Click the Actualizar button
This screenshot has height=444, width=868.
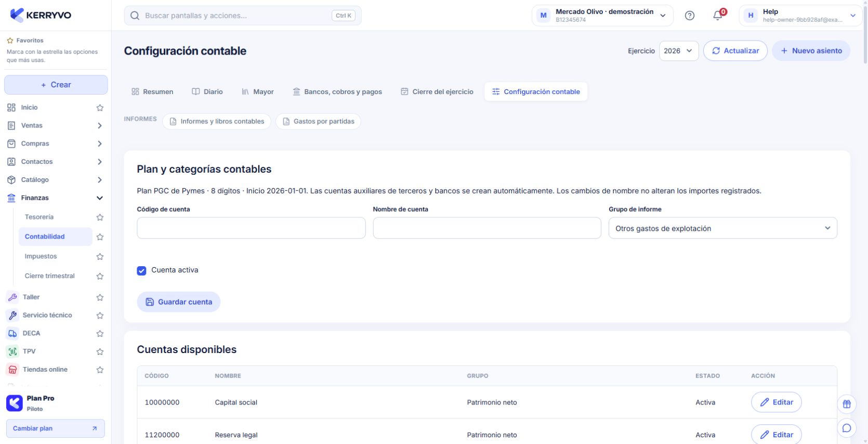[x=735, y=51]
